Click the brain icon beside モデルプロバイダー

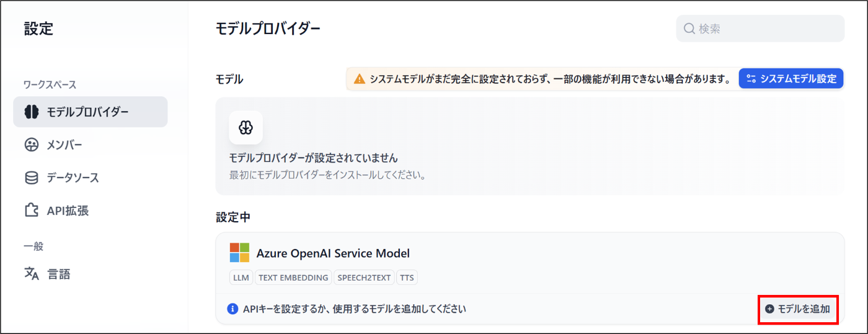click(x=32, y=112)
